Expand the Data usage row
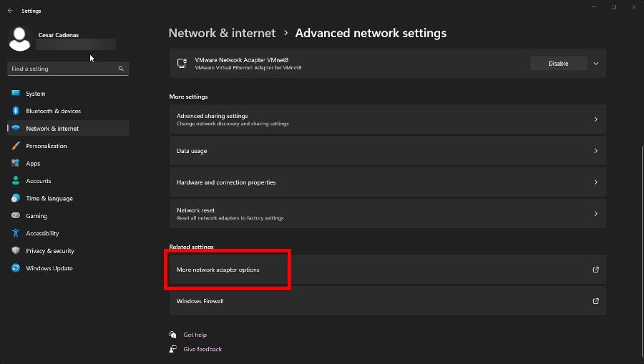Viewport: 644px width, 364px height. 387,151
